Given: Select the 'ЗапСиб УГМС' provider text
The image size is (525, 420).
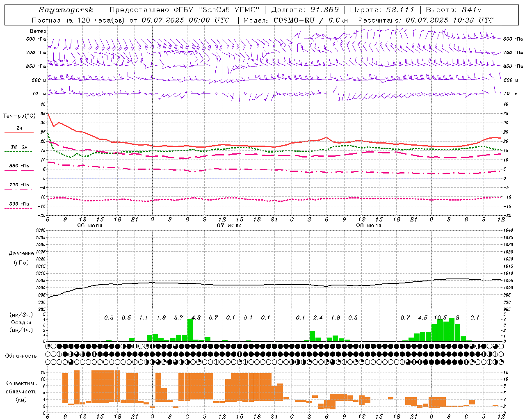Looking at the screenshot, I should pyautogui.click(x=229, y=10).
